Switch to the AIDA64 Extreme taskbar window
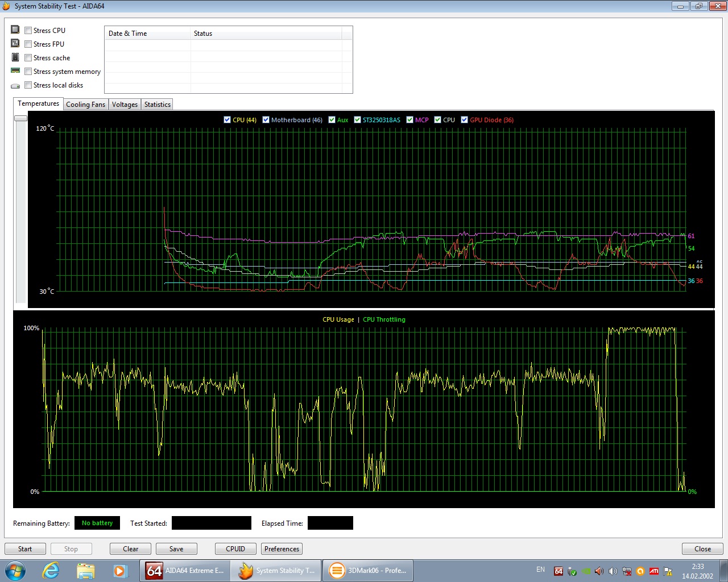 pos(185,571)
